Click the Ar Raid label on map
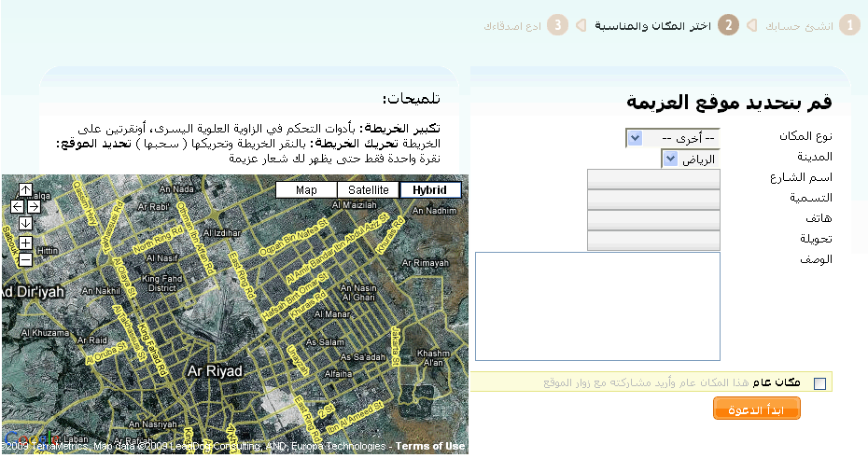The width and height of the screenshot is (868, 458). 91,340
